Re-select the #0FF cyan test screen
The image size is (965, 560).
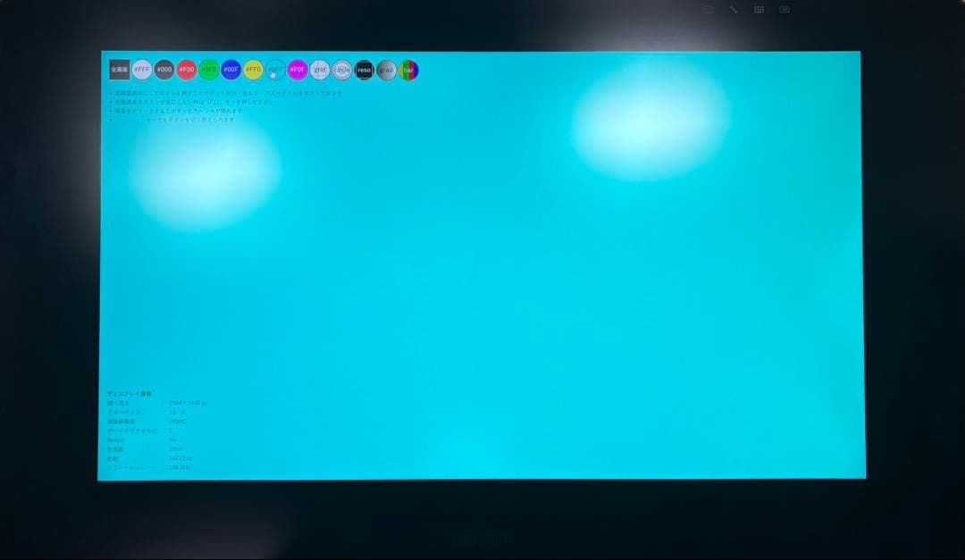(274, 69)
